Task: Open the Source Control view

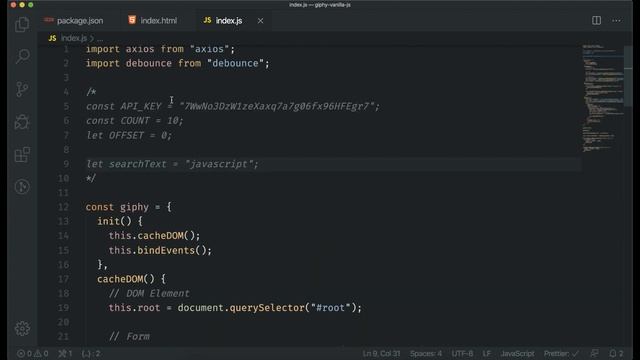Action: [x=22, y=89]
